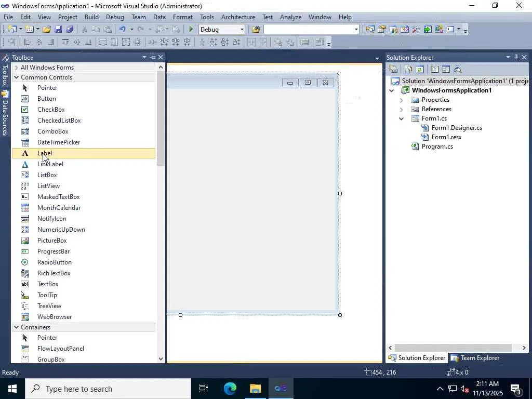The width and height of the screenshot is (532, 399).
Task: Expand the Properties node in Solution Explorer
Action: [402, 100]
